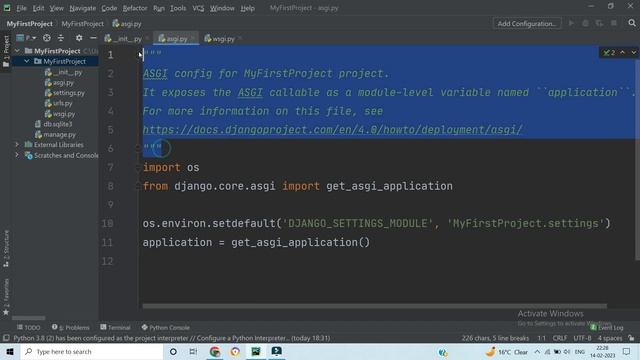This screenshot has height=360, width=640.
Task: Toggle the Structure tool window side tab
Action: 6,249
